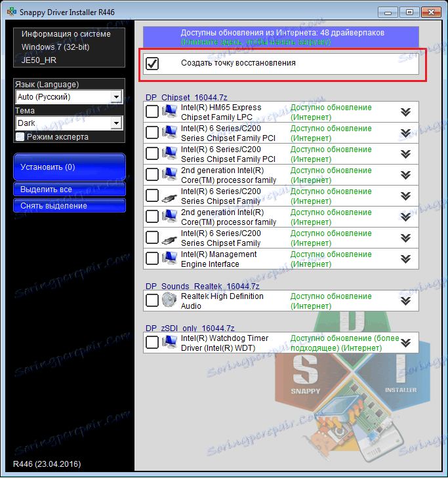The width and height of the screenshot is (448, 478).
Task: Expand details for Intel Management Engine Interface
Action: 405,259
